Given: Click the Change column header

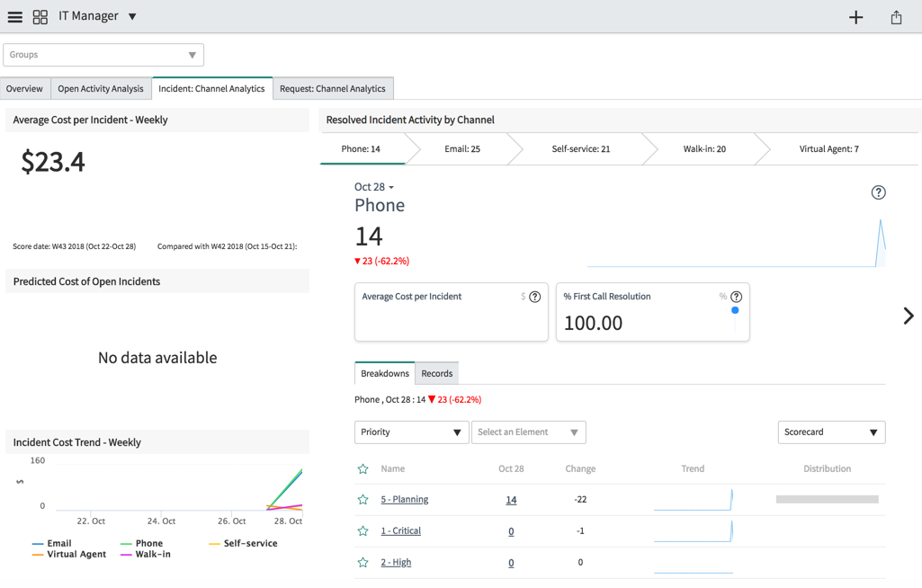Looking at the screenshot, I should pos(580,468).
